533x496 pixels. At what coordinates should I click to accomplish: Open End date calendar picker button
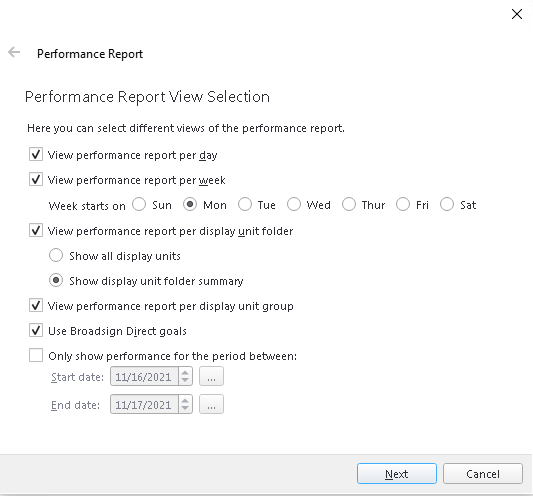[x=211, y=404]
